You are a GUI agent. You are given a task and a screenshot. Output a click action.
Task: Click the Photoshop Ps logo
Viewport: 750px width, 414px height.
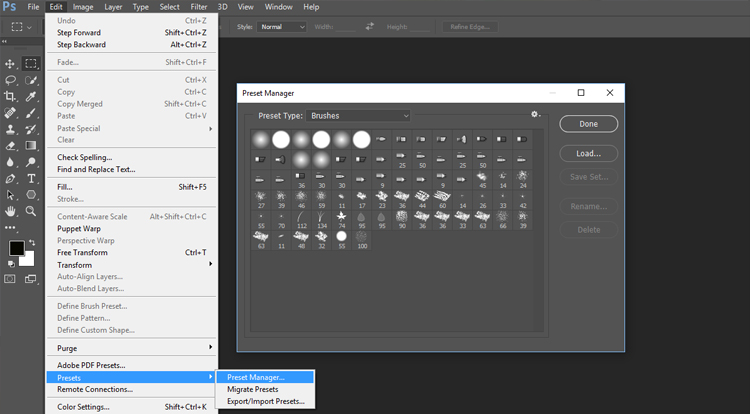pyautogui.click(x=9, y=7)
